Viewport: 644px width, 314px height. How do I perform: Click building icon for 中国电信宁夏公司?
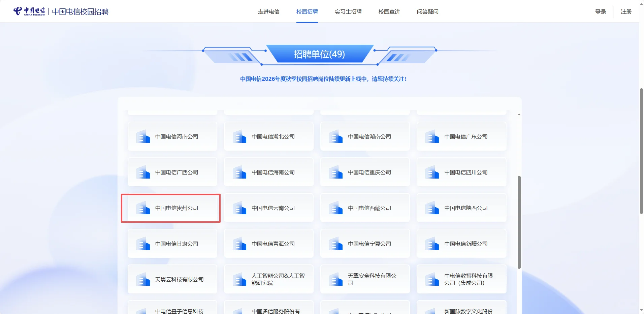336,244
